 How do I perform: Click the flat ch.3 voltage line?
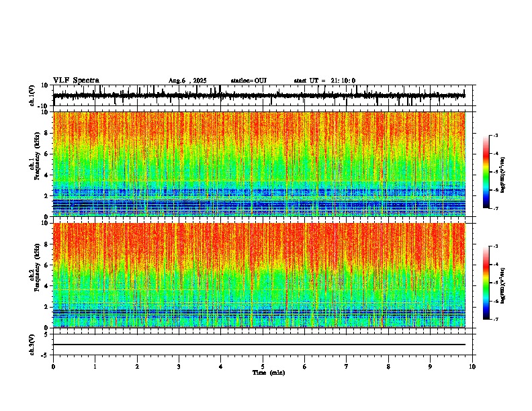(x=259, y=345)
